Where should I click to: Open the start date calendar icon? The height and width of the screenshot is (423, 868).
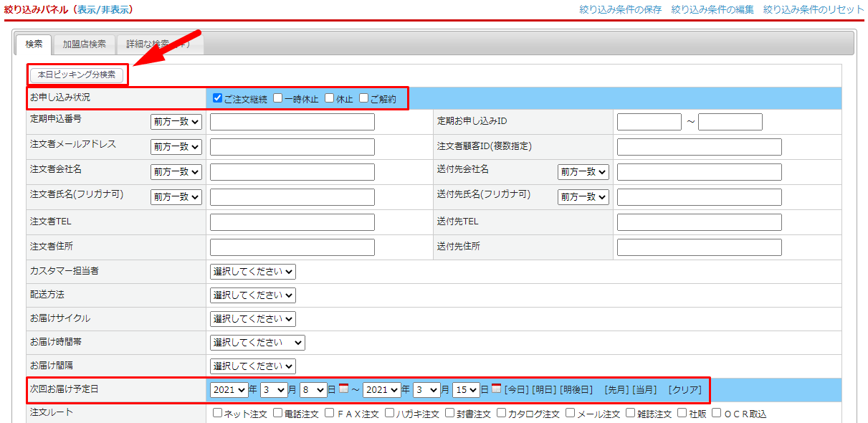pos(343,389)
